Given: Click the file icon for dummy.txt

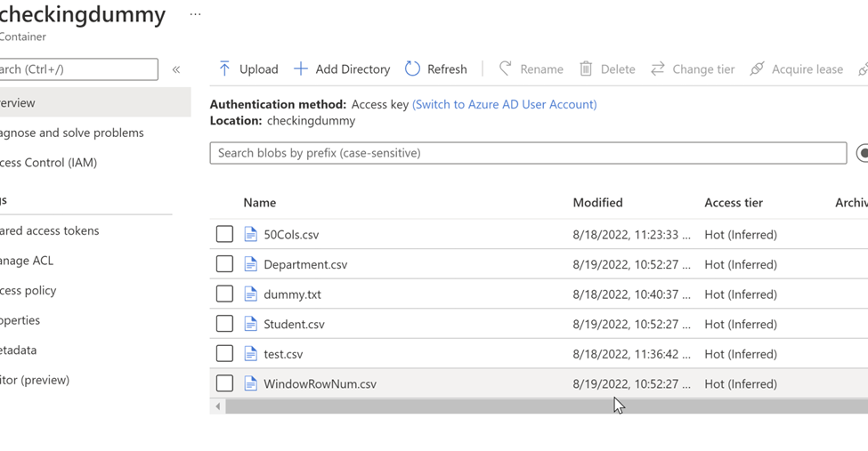Looking at the screenshot, I should click(251, 294).
